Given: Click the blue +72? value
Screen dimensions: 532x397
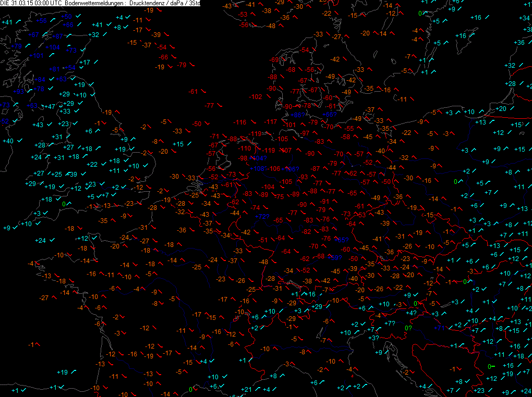Looking at the screenshot, I should (x=262, y=217).
